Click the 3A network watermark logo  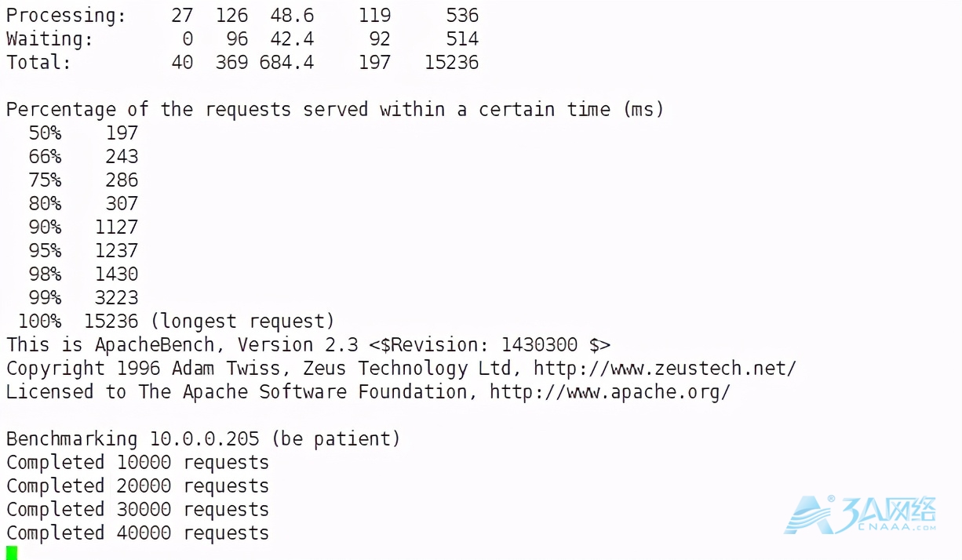tap(860, 515)
